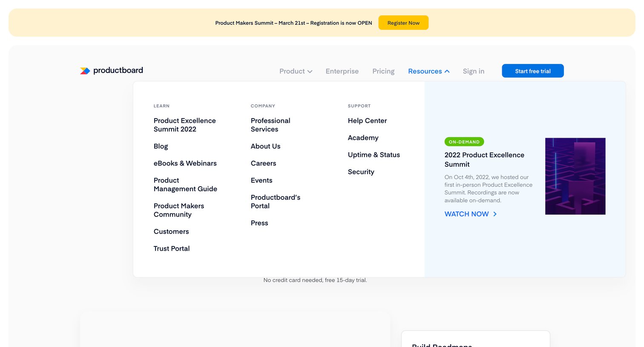Check the Uptime & Status link
Screen dimensions: 644x347
click(374, 155)
